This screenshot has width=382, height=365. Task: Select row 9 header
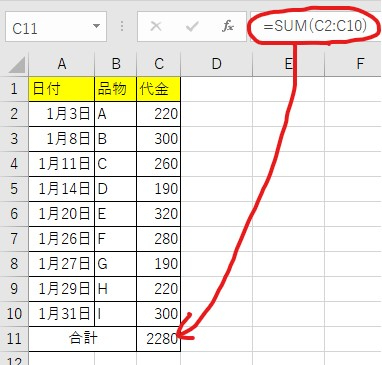tap(14, 289)
